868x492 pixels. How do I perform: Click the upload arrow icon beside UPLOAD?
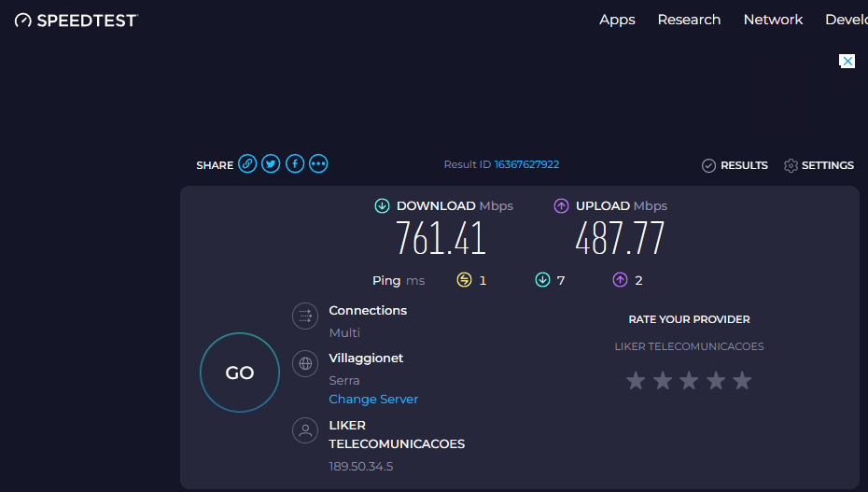coord(561,206)
